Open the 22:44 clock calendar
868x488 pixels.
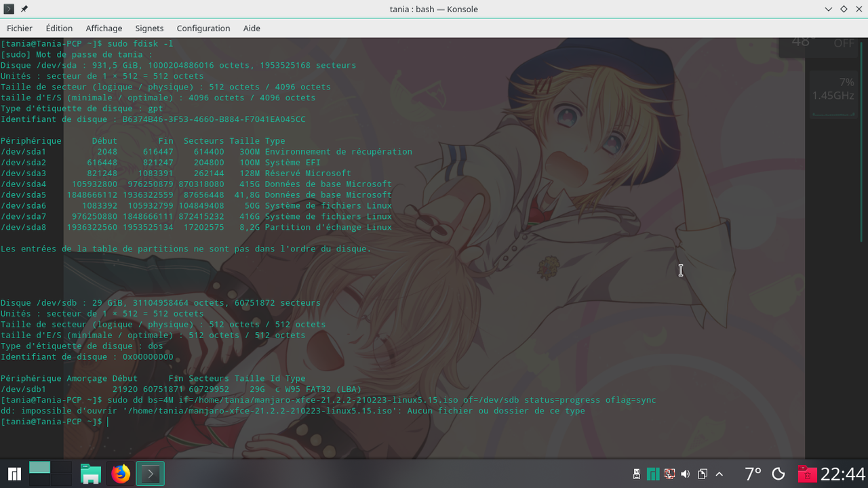[x=843, y=474]
